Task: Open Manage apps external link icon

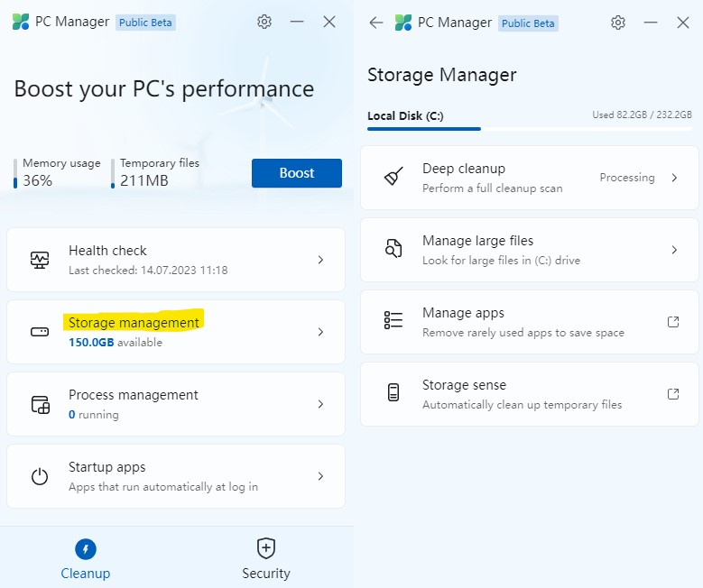Action: click(673, 322)
